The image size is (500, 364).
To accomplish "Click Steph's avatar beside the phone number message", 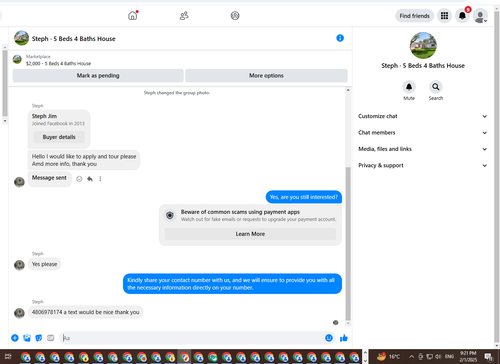I will pos(19,313).
